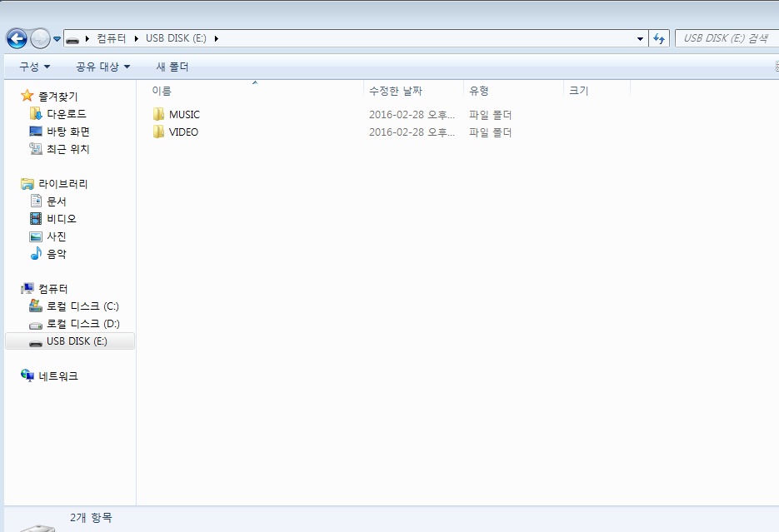
Task: Open the 구성 dropdown menu
Action: pyautogui.click(x=34, y=67)
